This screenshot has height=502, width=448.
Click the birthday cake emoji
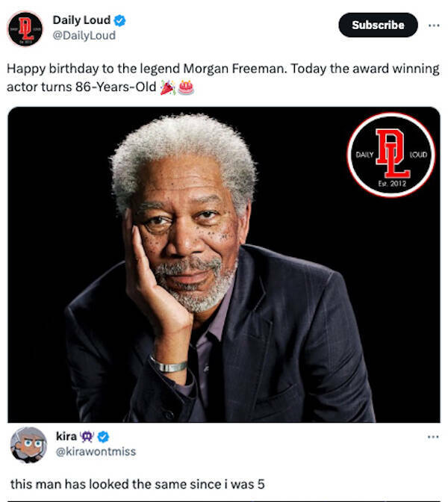185,87
